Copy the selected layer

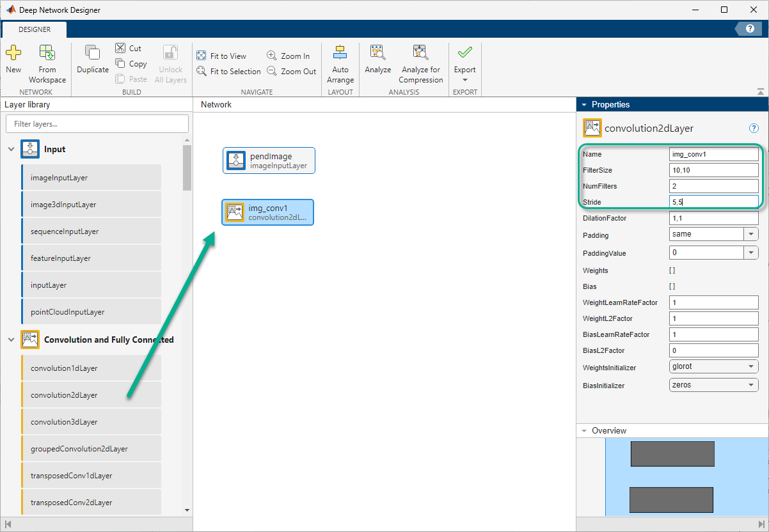point(131,64)
